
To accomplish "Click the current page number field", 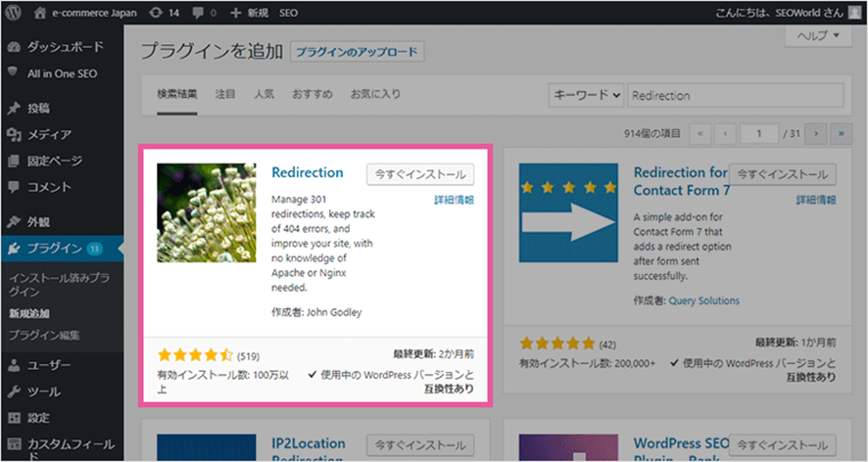I will click(x=759, y=133).
